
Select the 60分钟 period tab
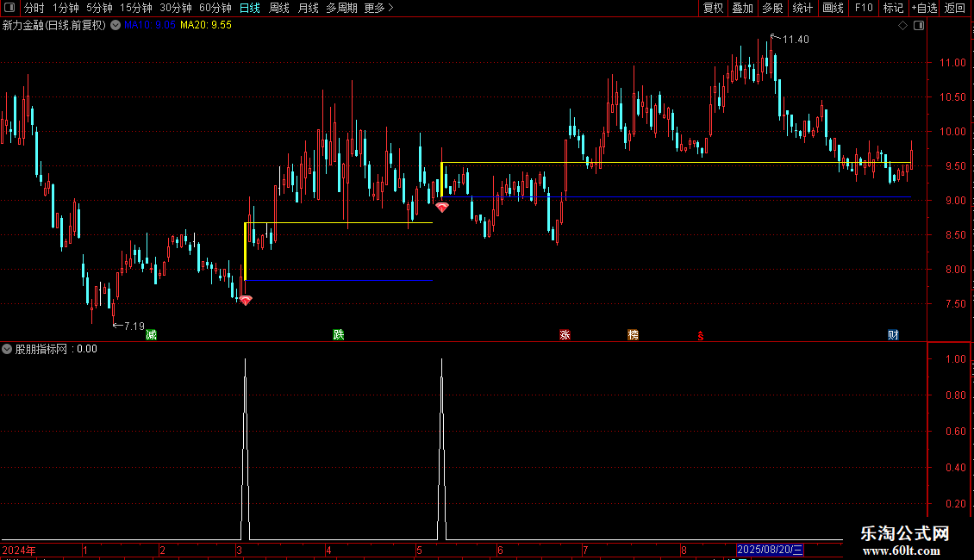pos(215,8)
